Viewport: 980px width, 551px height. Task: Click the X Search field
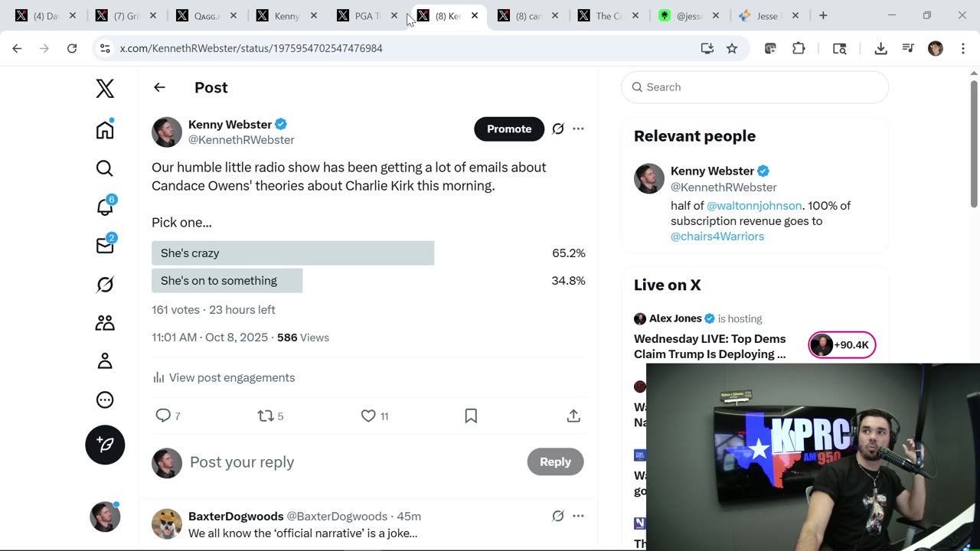tap(755, 87)
